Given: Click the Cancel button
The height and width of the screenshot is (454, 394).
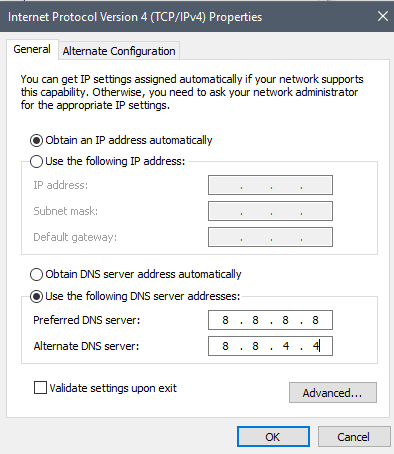Looking at the screenshot, I should 354,437.
